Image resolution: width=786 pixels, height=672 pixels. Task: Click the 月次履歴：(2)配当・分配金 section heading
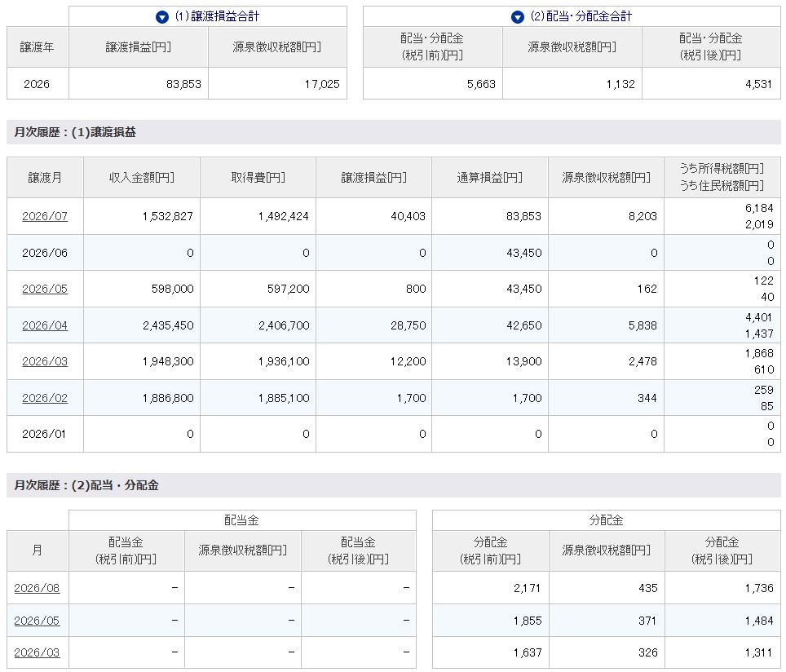point(86,485)
